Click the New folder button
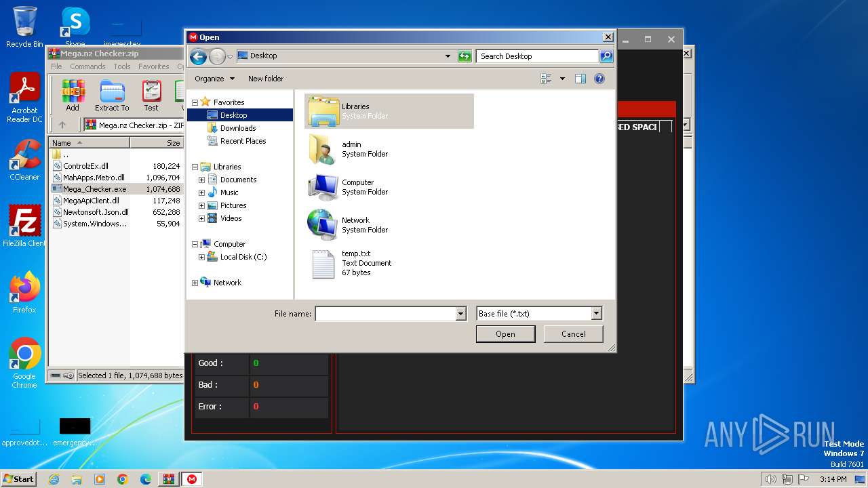The height and width of the screenshot is (488, 868). (266, 79)
